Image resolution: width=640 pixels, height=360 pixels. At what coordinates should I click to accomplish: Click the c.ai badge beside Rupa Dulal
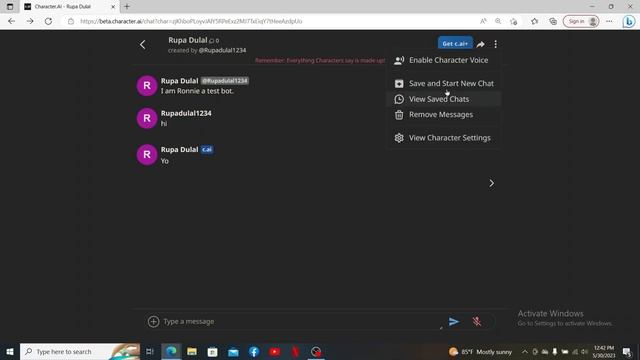pos(207,149)
